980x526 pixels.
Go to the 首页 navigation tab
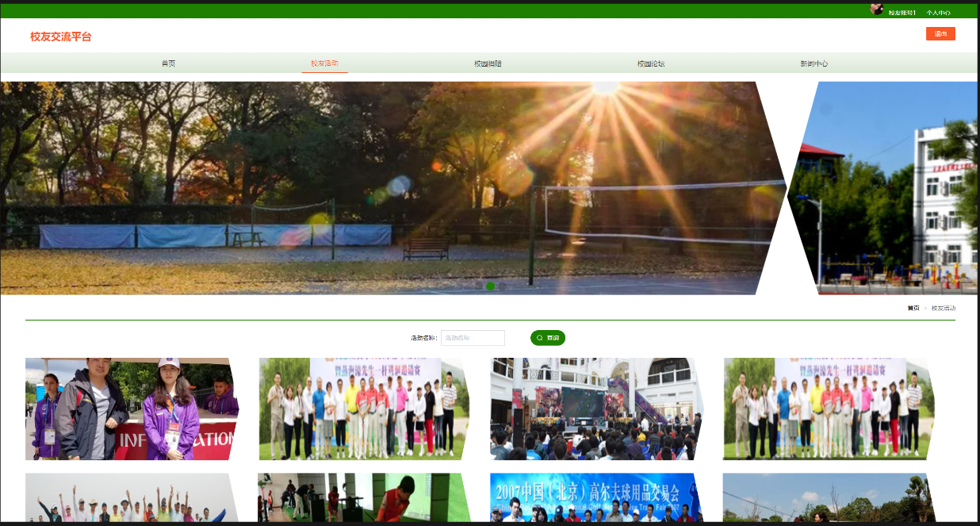168,63
